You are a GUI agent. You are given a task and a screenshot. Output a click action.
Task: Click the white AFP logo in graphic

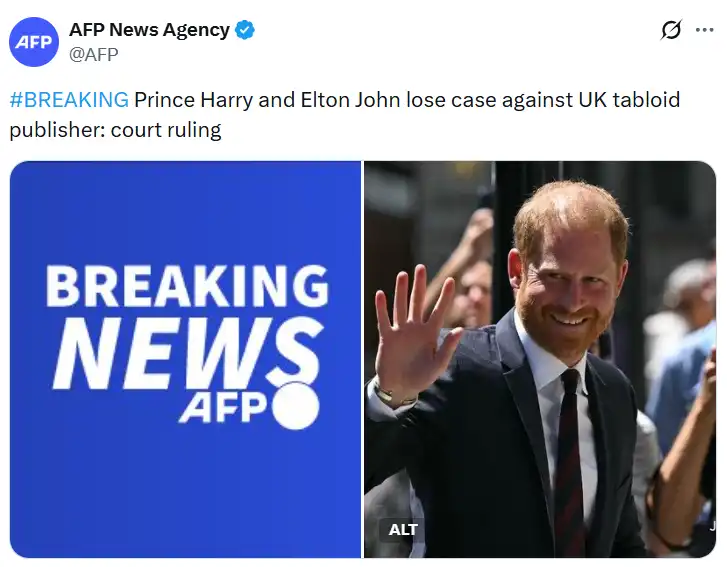[223, 406]
